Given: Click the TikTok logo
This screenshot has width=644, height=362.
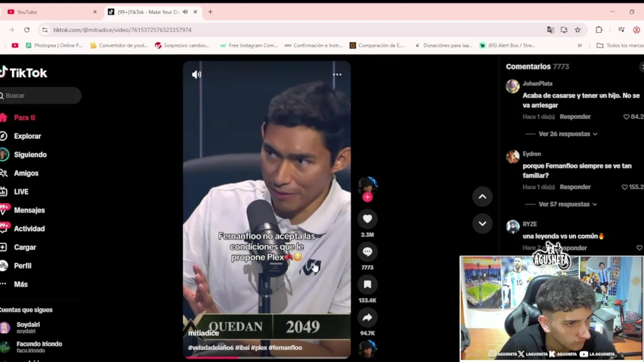Looking at the screenshot, I should point(24,73).
